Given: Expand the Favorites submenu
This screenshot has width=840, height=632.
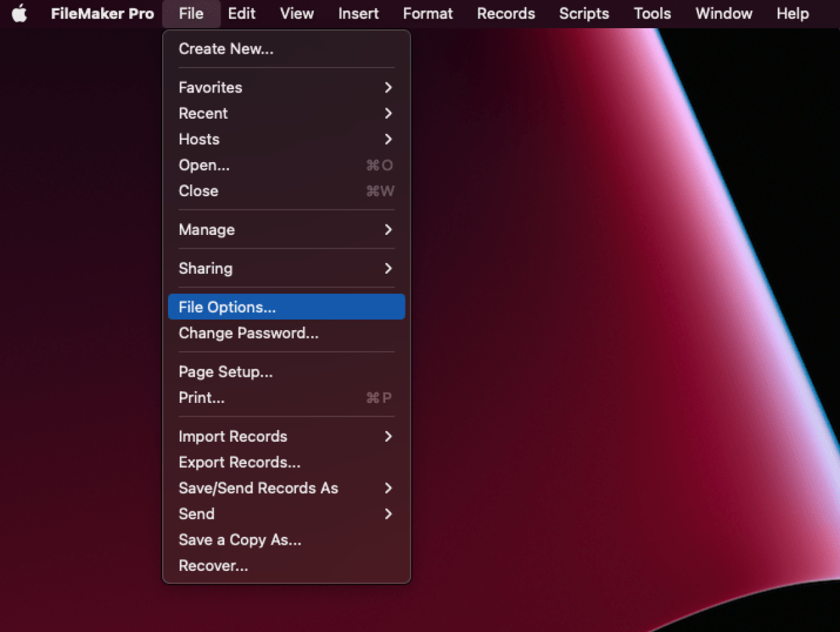Looking at the screenshot, I should [x=286, y=87].
